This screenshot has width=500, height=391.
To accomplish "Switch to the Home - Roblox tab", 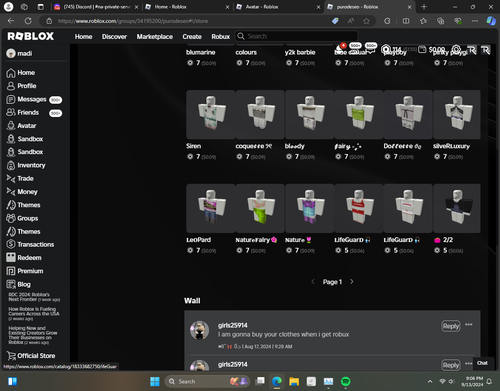I will pos(187,7).
